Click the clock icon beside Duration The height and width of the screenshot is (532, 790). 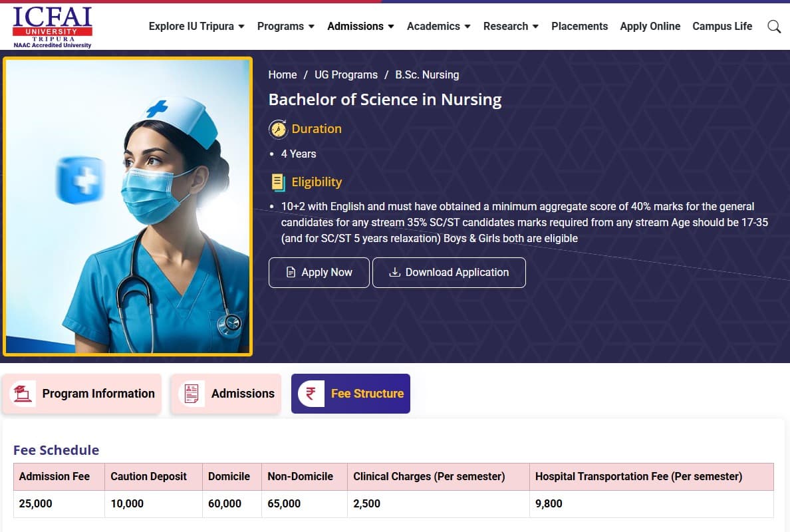(x=278, y=129)
